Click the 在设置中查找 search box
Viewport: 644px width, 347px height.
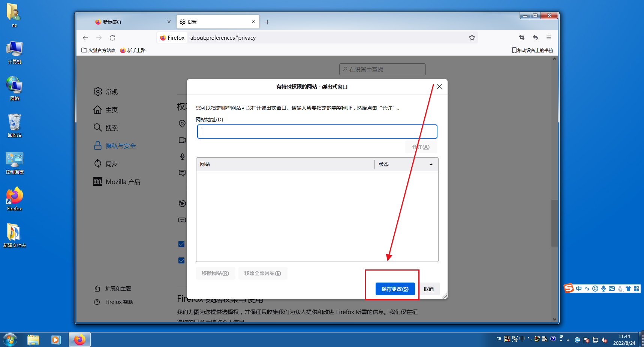(382, 69)
